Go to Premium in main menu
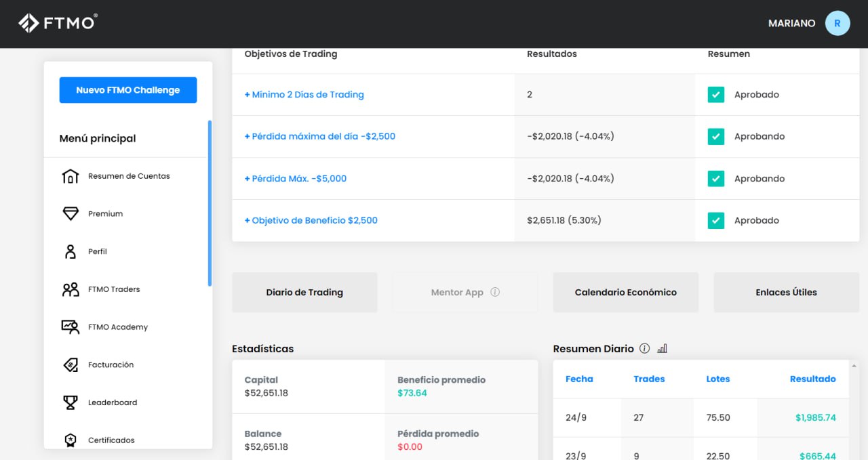The width and height of the screenshot is (868, 460). 105,214
